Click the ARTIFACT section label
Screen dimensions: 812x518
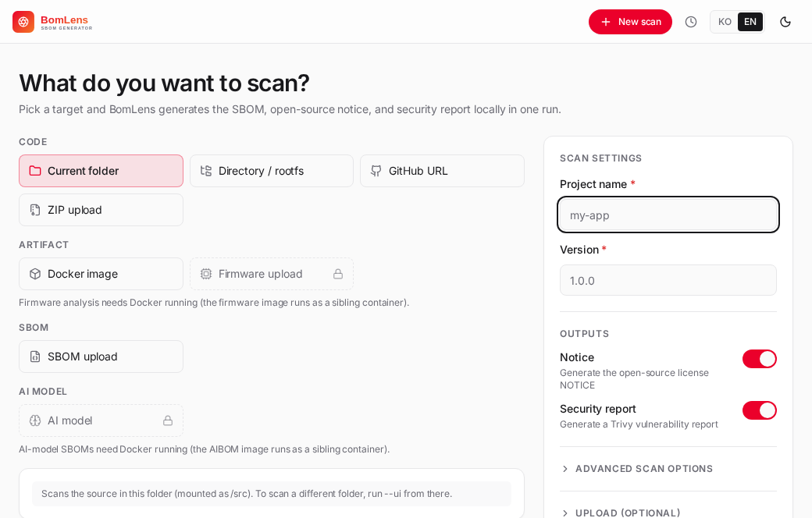tap(44, 245)
